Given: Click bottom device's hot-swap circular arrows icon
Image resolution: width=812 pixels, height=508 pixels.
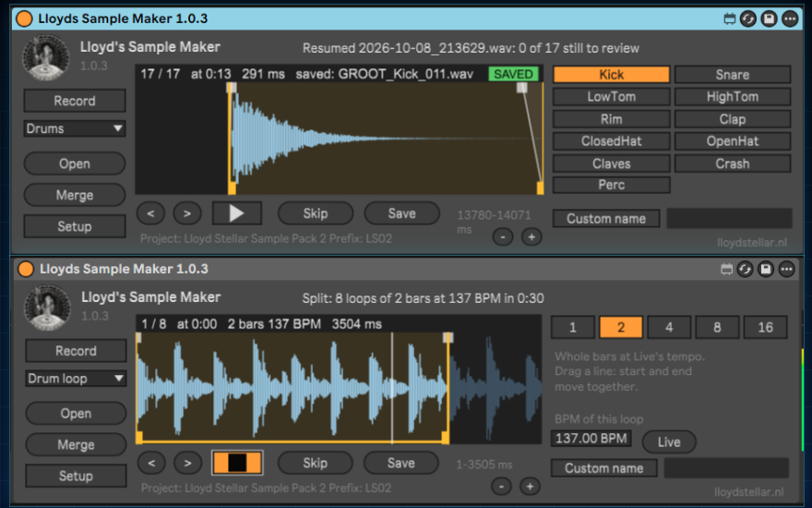Looking at the screenshot, I should [745, 269].
